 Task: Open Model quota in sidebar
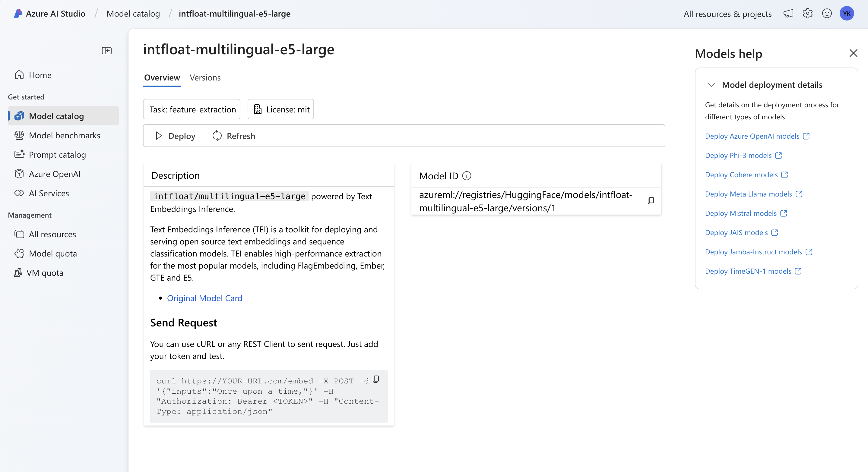[63, 253]
